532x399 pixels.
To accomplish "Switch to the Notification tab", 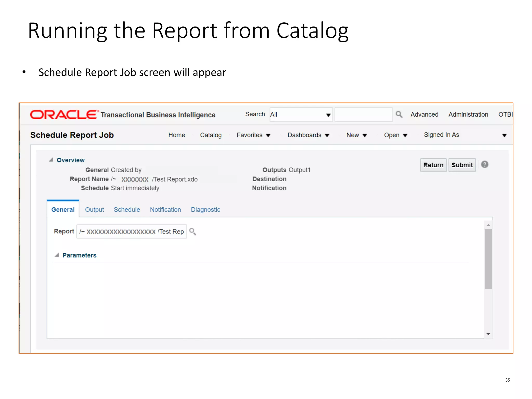I will (x=165, y=210).
